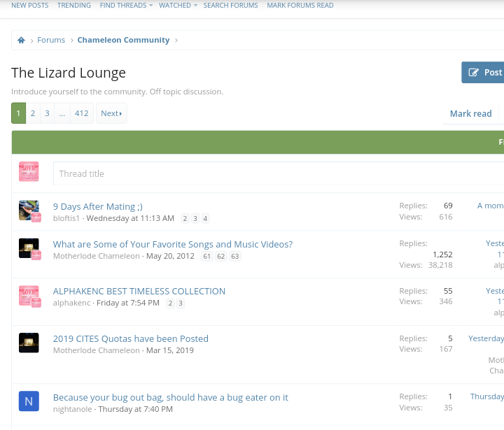The width and height of the screenshot is (504, 430).
Task: Open page 63 of favorite songs thread
Action: (235, 257)
